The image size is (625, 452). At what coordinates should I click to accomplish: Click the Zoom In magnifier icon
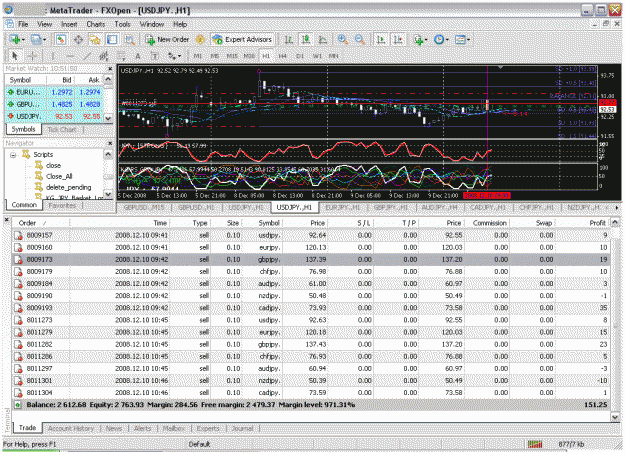point(342,39)
